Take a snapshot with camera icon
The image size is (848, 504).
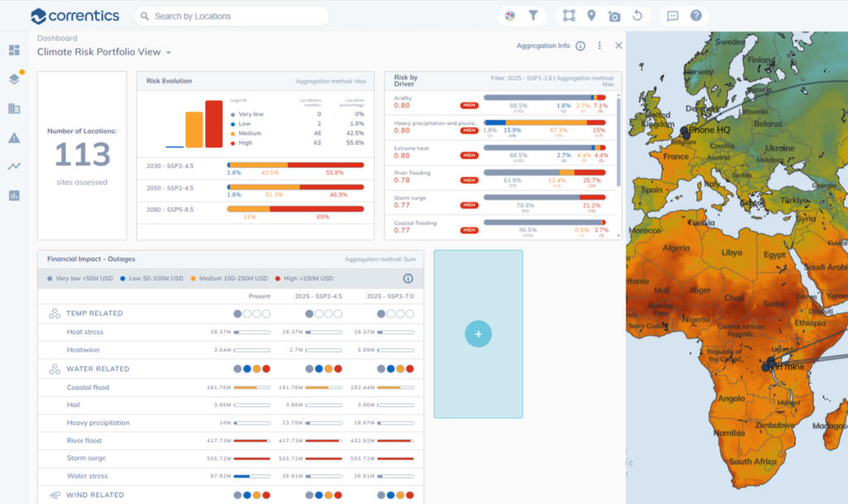pyautogui.click(x=614, y=17)
